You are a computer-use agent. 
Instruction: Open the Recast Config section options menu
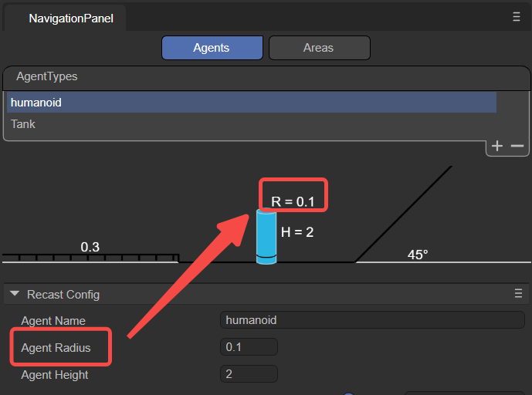pyautogui.click(x=519, y=293)
